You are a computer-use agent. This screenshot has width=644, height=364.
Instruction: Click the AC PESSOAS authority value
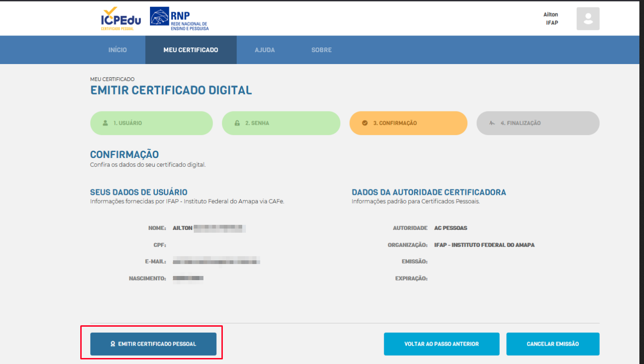[x=451, y=228]
